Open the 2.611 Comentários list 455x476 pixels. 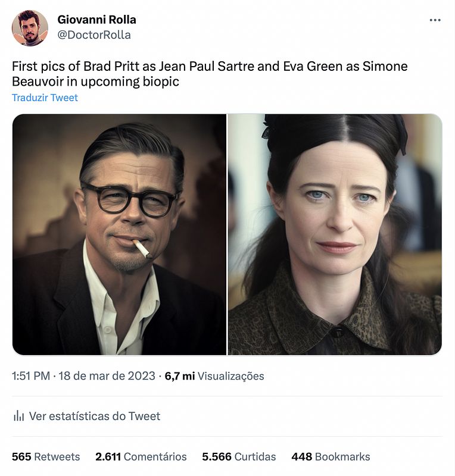(x=141, y=457)
